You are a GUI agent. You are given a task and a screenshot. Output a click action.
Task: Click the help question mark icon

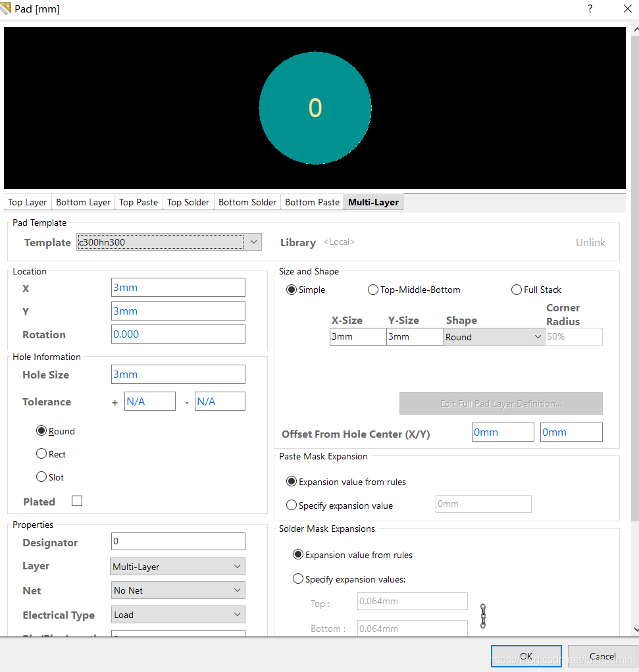point(590,9)
